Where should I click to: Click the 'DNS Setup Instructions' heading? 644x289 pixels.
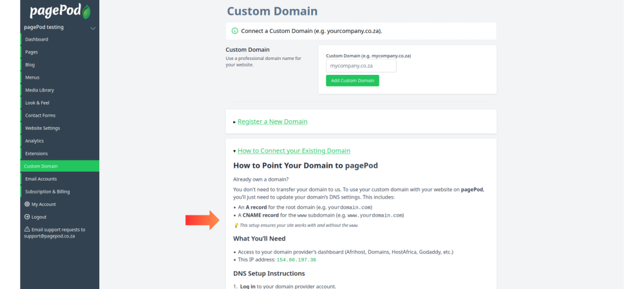tap(269, 274)
